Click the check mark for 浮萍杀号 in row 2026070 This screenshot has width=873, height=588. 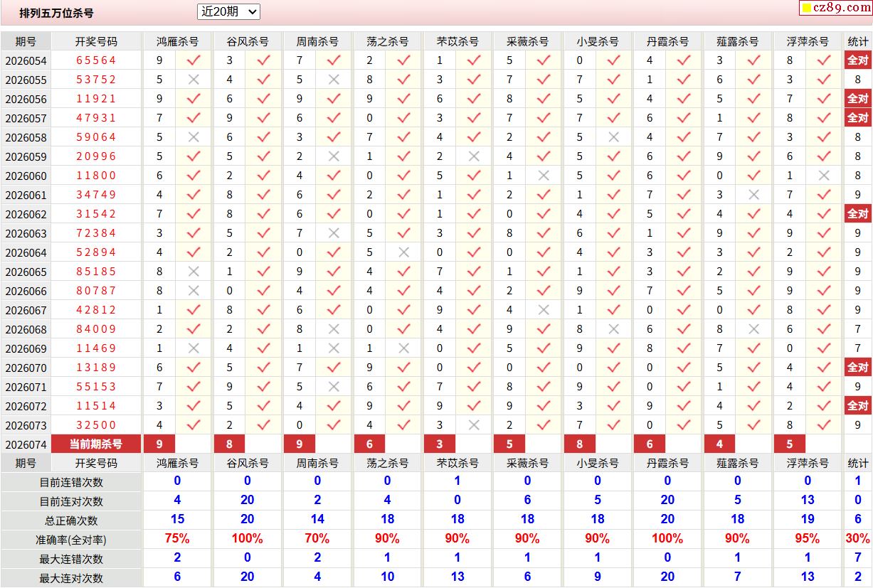click(x=824, y=368)
